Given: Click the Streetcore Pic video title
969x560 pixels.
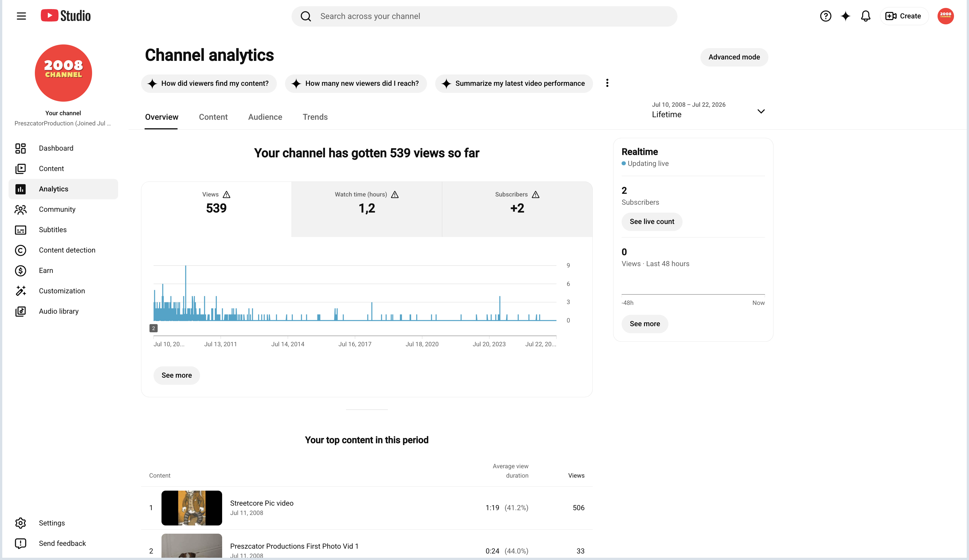Looking at the screenshot, I should (x=262, y=503).
